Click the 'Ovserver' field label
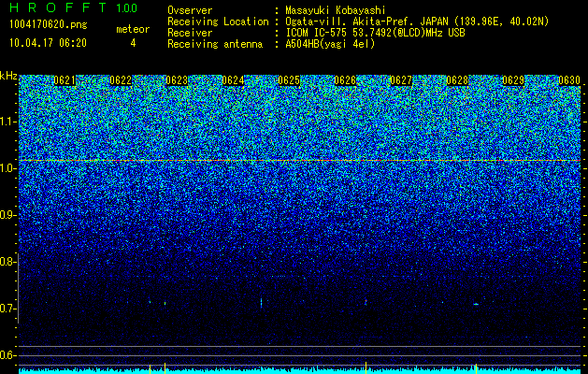 tap(190, 10)
